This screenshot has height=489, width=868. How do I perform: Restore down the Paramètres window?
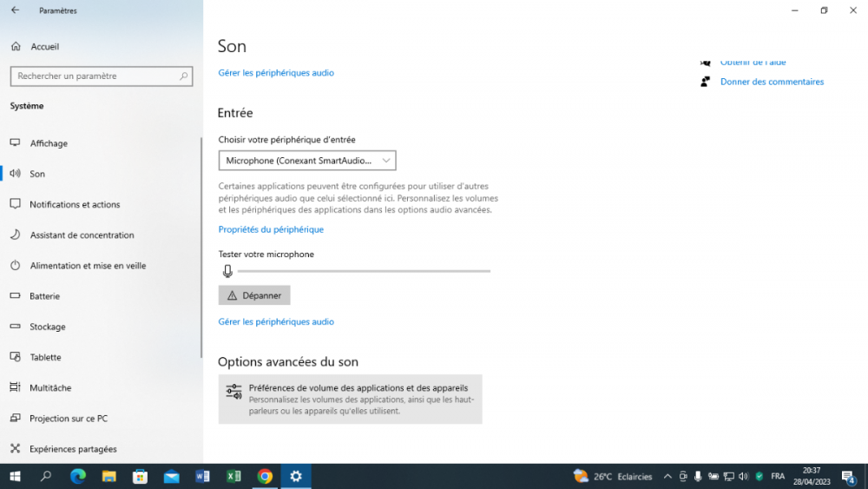[x=824, y=10]
